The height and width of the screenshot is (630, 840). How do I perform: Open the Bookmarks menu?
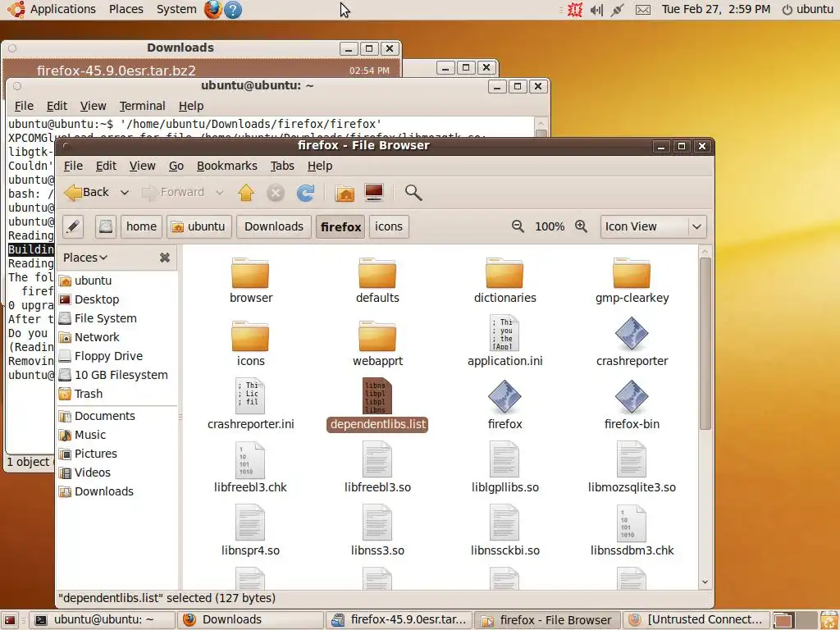[x=226, y=166]
